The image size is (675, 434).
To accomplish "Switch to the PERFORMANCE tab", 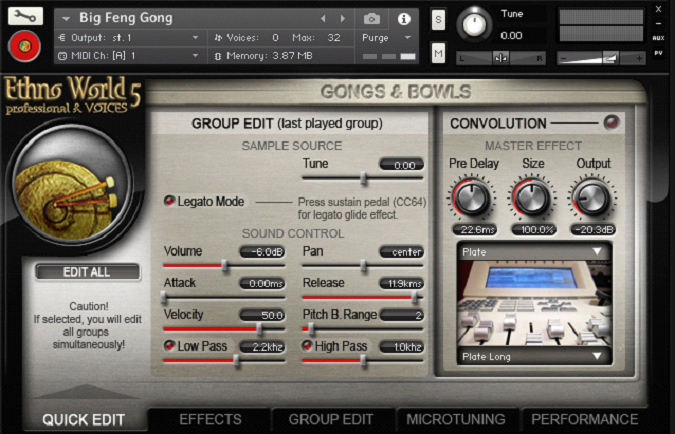I will click(x=585, y=419).
